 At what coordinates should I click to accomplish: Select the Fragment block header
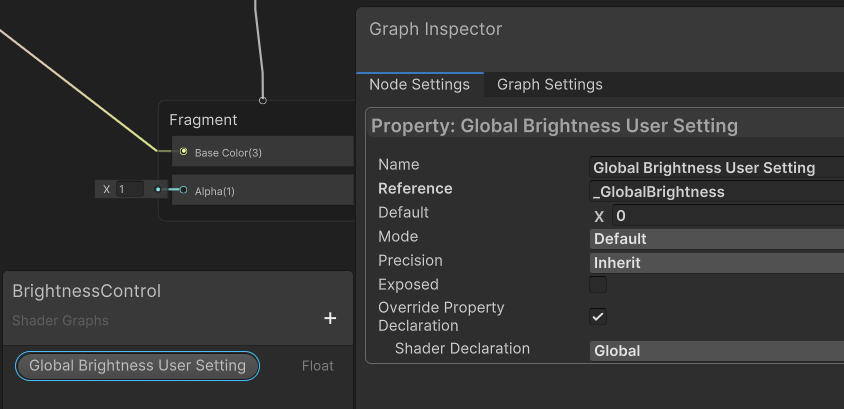[203, 120]
